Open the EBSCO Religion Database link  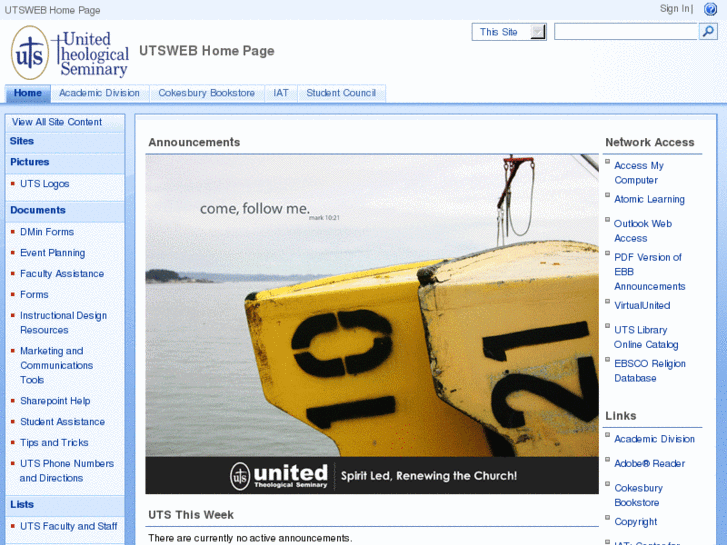point(649,371)
